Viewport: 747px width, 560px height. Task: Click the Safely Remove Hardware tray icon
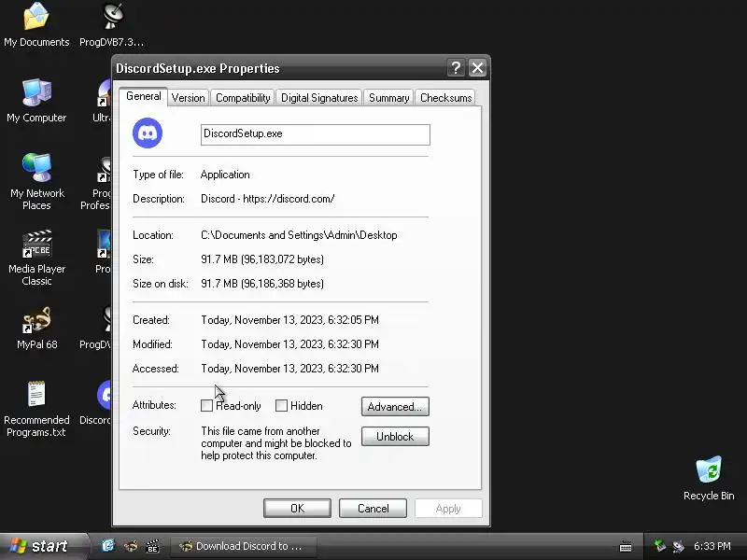point(659,546)
